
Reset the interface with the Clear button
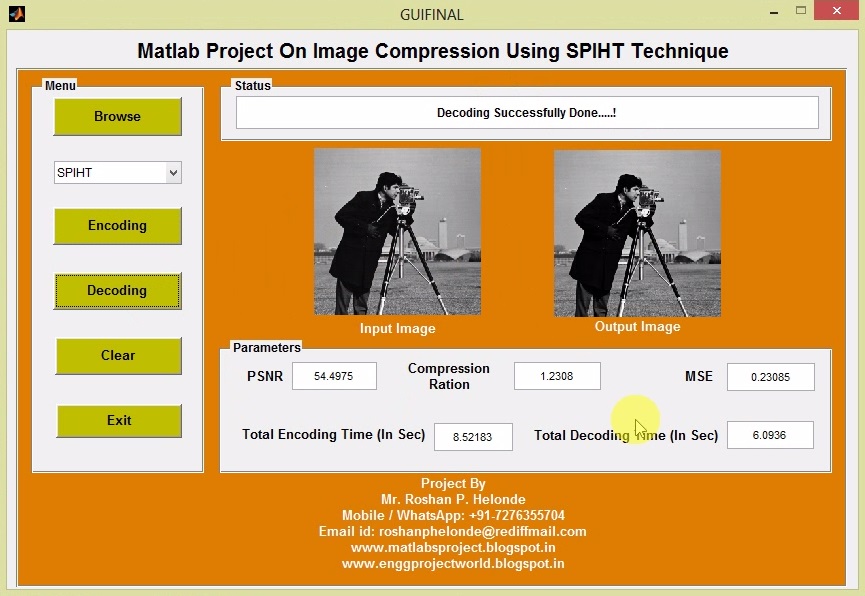pyautogui.click(x=118, y=355)
